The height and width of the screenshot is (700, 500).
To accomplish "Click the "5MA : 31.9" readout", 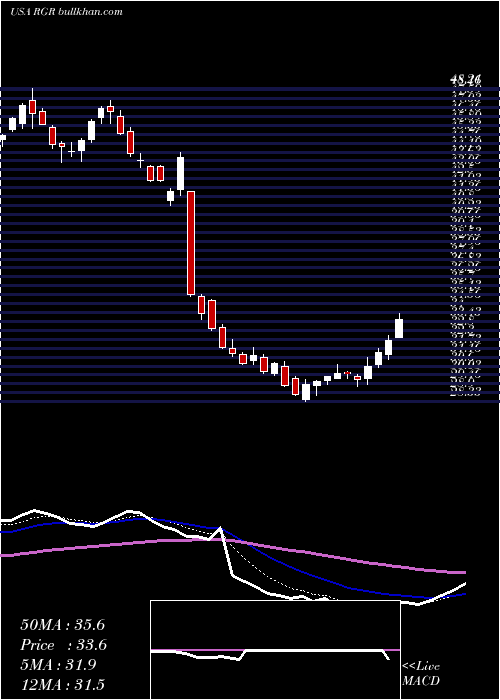I will [x=58, y=665].
